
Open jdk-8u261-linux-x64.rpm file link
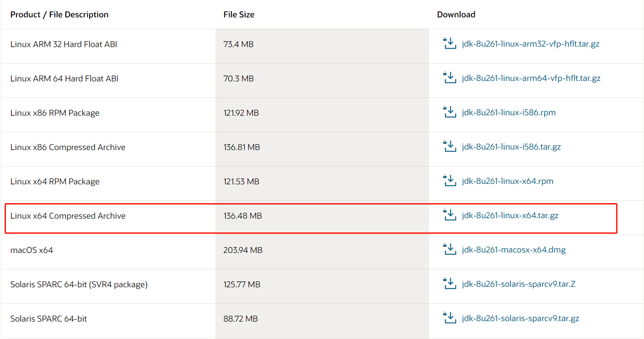[507, 181]
